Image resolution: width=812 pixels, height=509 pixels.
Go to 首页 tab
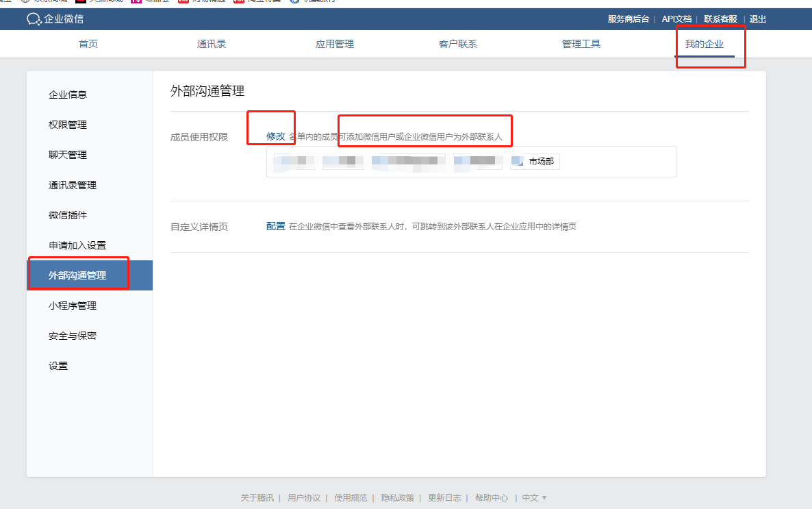88,44
